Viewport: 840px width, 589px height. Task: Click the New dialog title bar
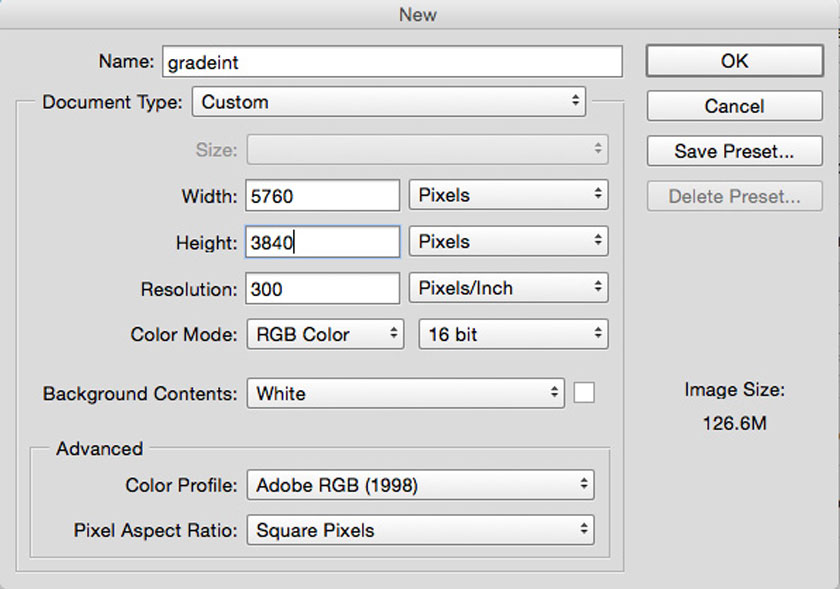click(418, 14)
